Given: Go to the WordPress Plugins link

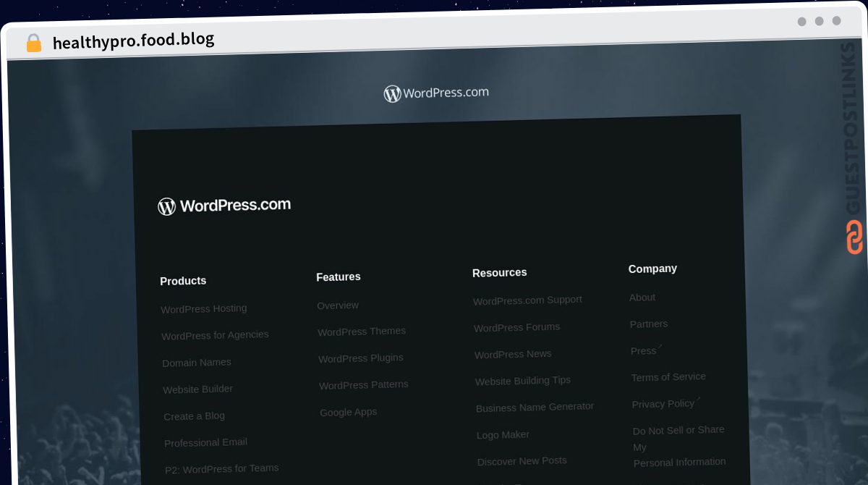Looking at the screenshot, I should [361, 358].
